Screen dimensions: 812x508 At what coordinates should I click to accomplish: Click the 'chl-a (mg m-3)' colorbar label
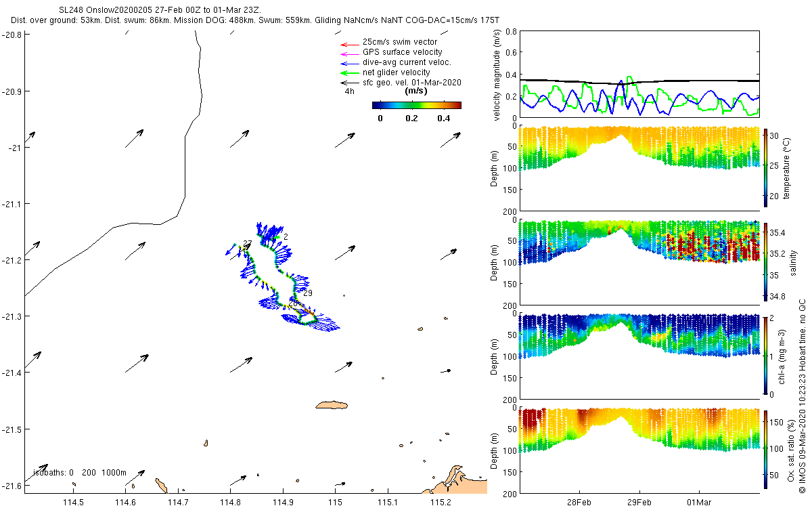[781, 356]
